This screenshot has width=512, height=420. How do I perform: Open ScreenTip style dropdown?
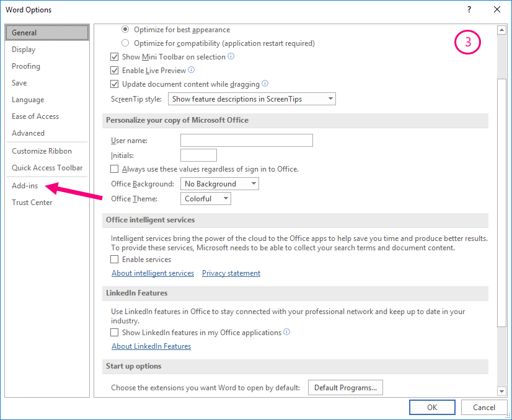tap(252, 99)
